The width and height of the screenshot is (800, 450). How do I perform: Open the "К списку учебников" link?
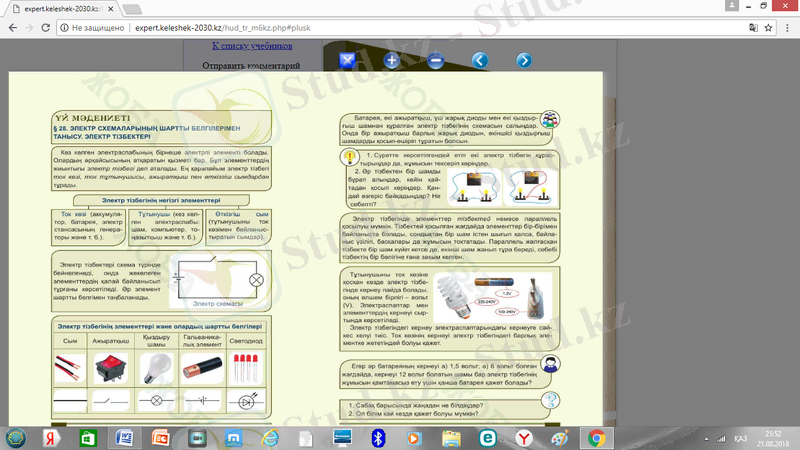252,46
